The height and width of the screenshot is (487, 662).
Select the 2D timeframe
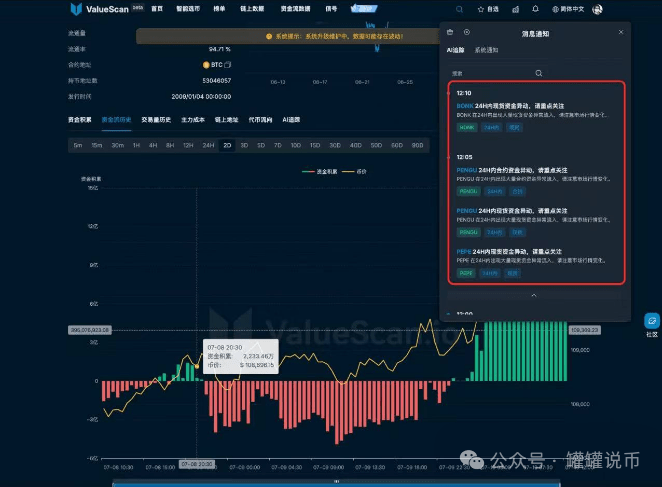coord(227,145)
